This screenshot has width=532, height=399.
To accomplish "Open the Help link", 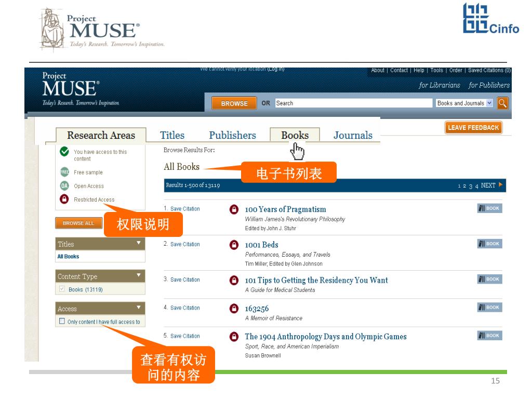I will [x=419, y=70].
